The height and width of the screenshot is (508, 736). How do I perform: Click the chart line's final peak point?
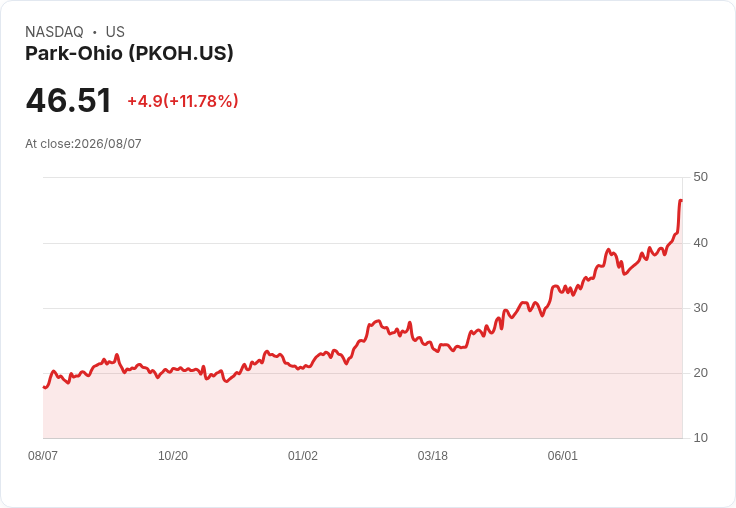[681, 200]
